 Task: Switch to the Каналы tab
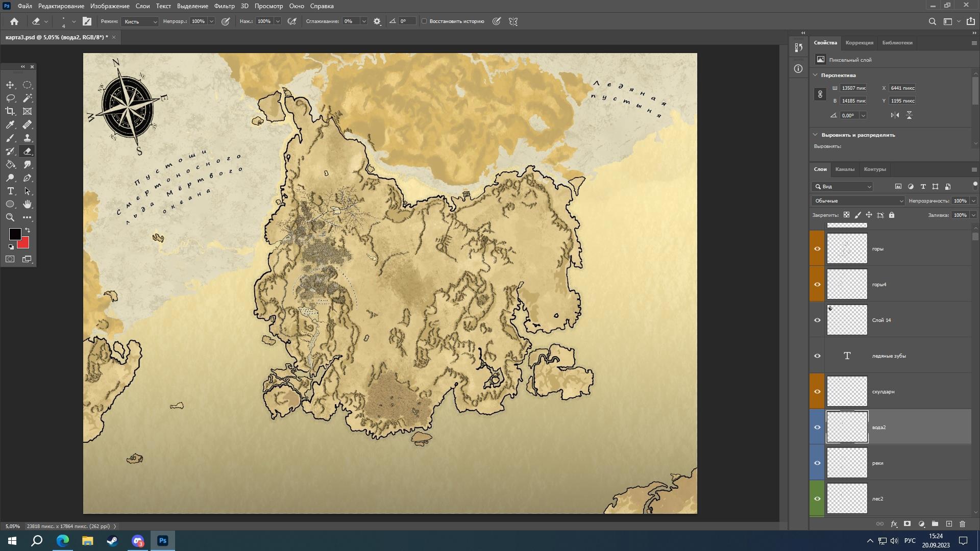[844, 169]
